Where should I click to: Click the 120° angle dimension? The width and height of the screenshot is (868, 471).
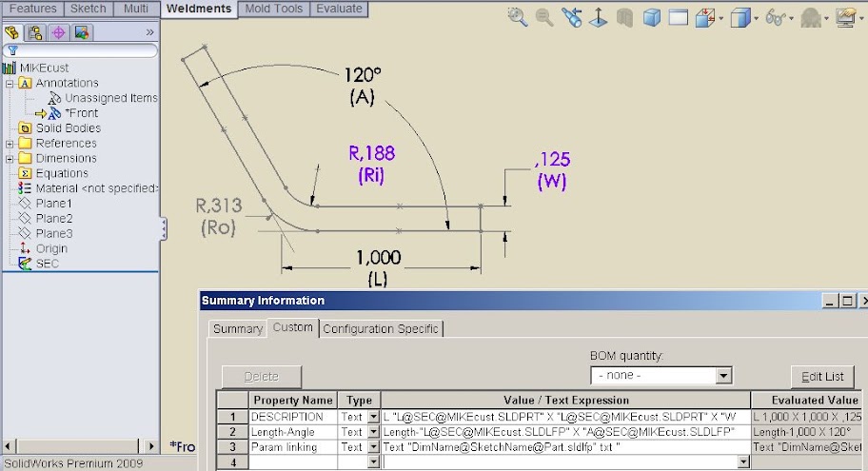coord(363,75)
